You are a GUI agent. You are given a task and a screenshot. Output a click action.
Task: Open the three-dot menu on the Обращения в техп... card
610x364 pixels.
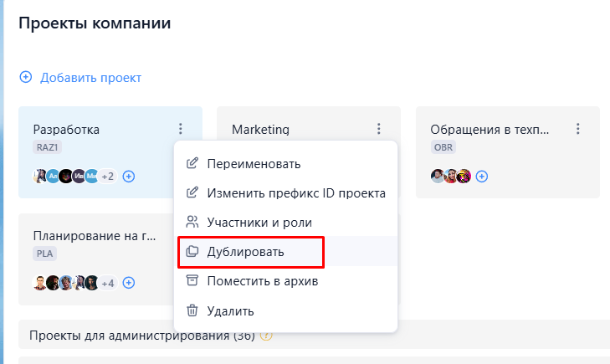[577, 129]
